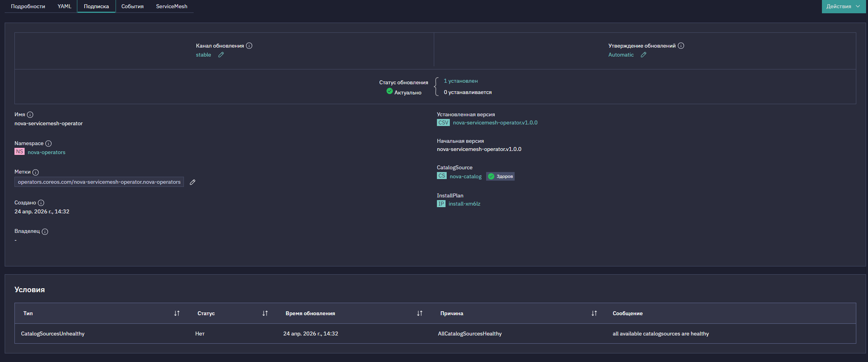This screenshot has width=868, height=362.
Task: Show info icon next to Владелец
Action: [x=45, y=232]
